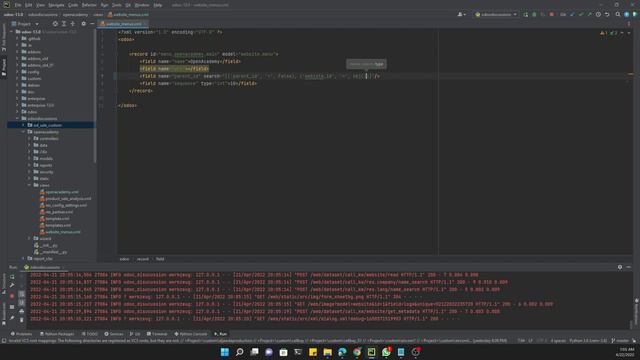This screenshot has height=360, width=640.
Task: Print Run console output
Action: pos(22,311)
